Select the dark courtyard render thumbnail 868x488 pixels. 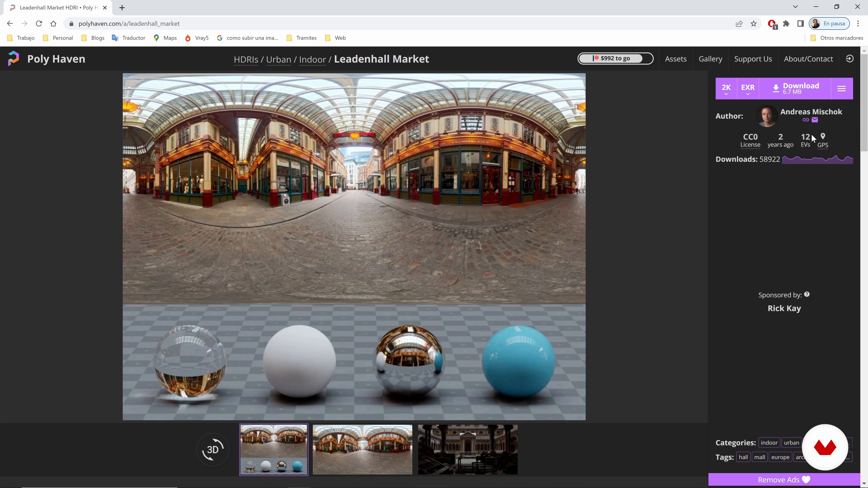[x=468, y=450]
